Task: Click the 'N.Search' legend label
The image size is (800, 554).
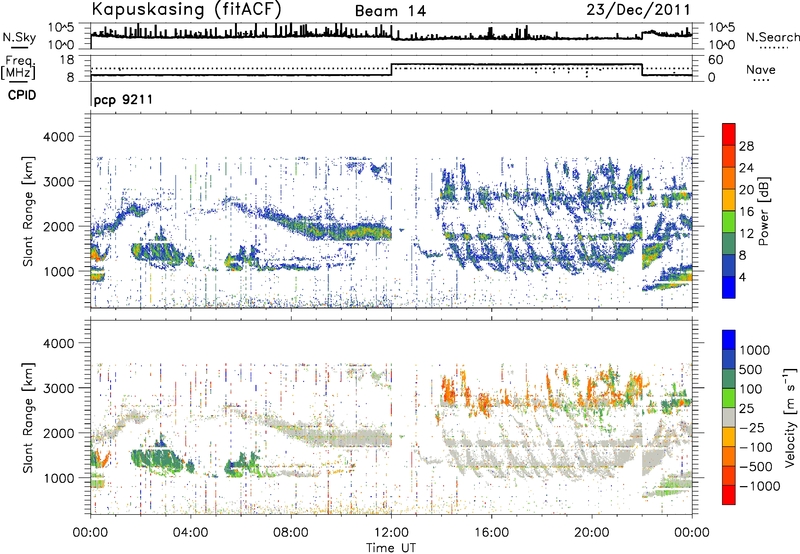Action: (772, 37)
